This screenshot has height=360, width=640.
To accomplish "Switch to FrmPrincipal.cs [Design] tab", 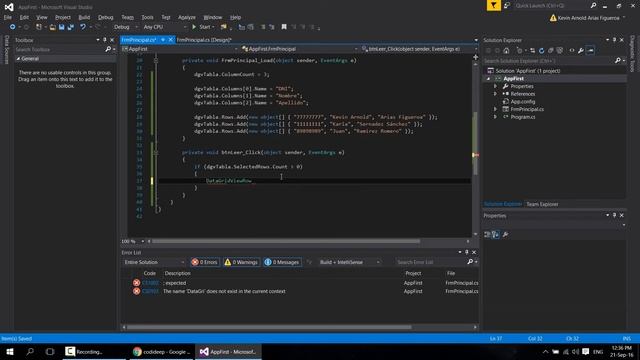I will coord(204,40).
